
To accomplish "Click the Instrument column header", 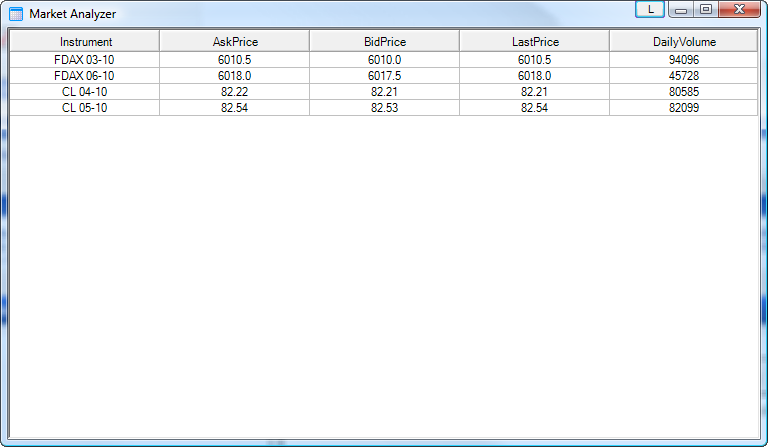I will pyautogui.click(x=85, y=42).
